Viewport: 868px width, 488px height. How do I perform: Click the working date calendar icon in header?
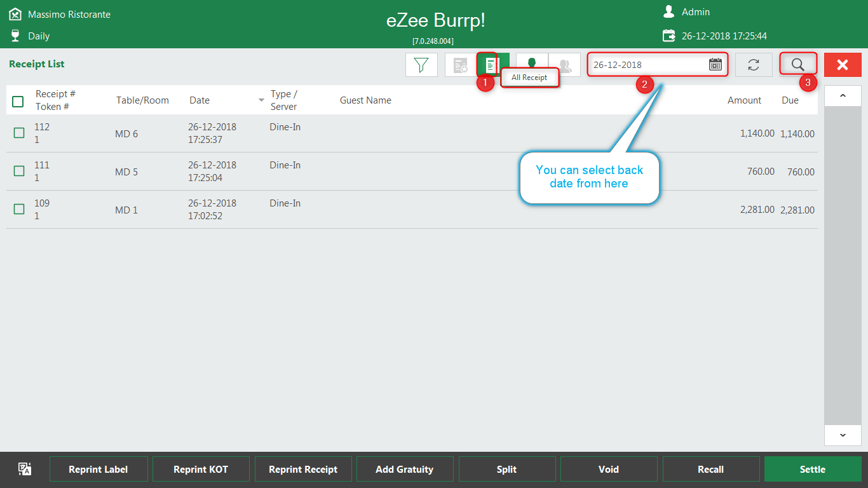(x=668, y=36)
